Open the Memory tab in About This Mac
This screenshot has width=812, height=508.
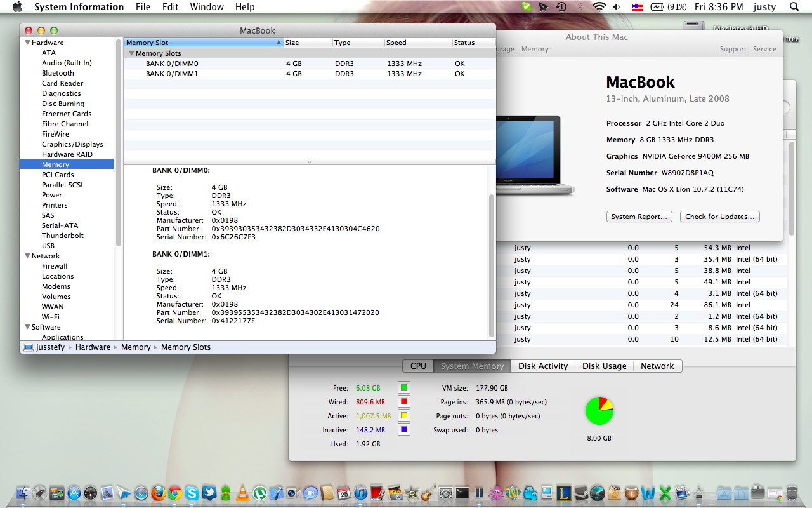point(535,49)
